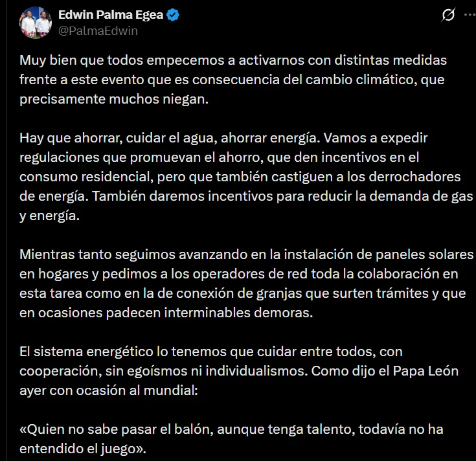The width and height of the screenshot is (476, 461).
Task: Open the Edwin Palma Egea name link
Action: (x=111, y=14)
